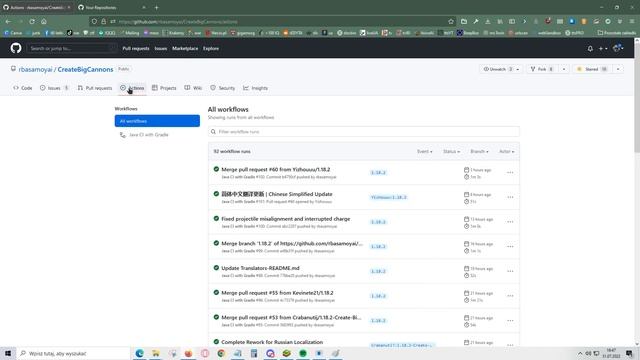This screenshot has width=640, height=360.
Task: Open Microsoft Edge from the taskbar
Action: (139, 353)
